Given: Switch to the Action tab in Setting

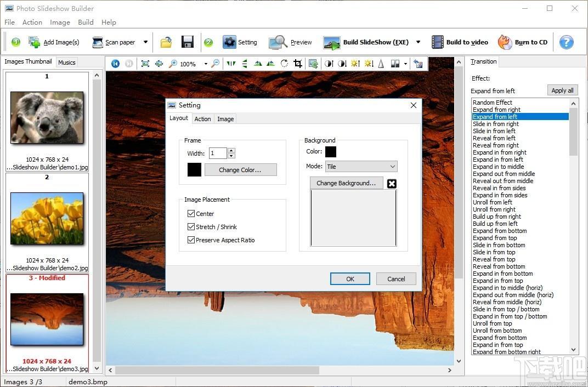Looking at the screenshot, I should pos(202,119).
